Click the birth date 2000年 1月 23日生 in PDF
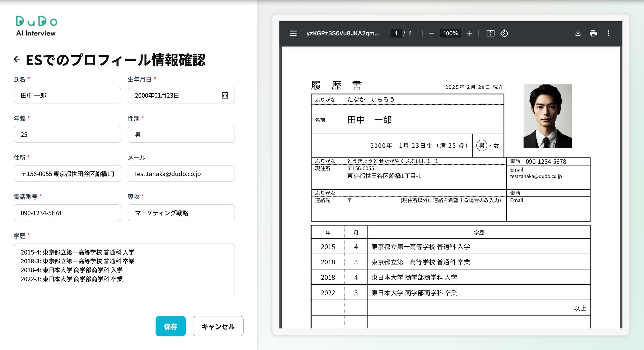644x350 pixels. tap(401, 146)
